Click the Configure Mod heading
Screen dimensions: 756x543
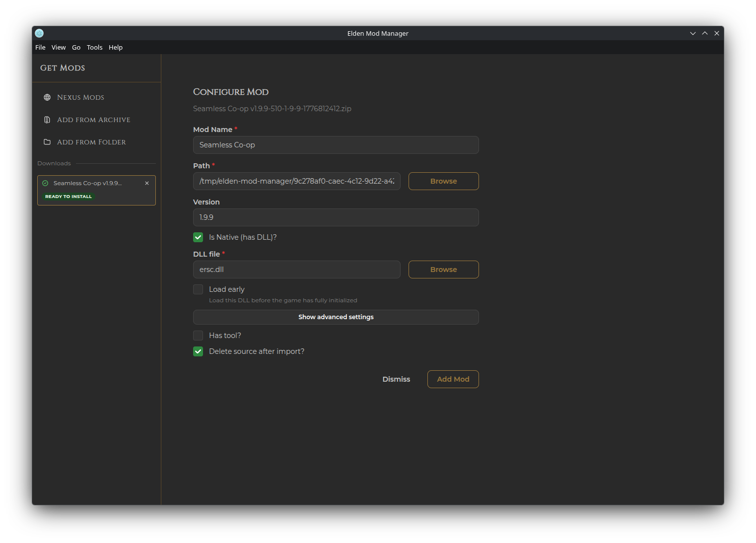point(231,92)
